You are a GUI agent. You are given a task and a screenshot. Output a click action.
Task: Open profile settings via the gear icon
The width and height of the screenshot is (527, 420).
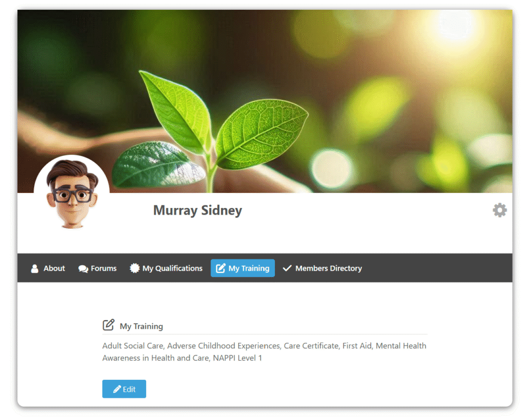coord(499,211)
